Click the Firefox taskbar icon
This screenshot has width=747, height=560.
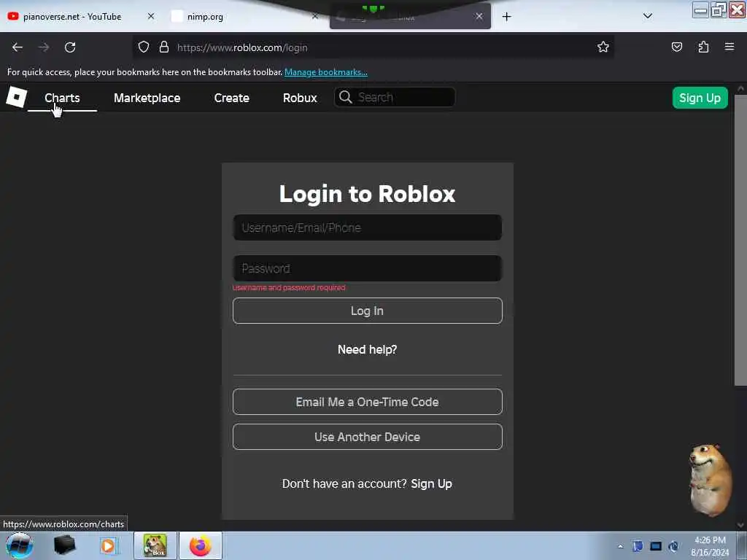201,545
